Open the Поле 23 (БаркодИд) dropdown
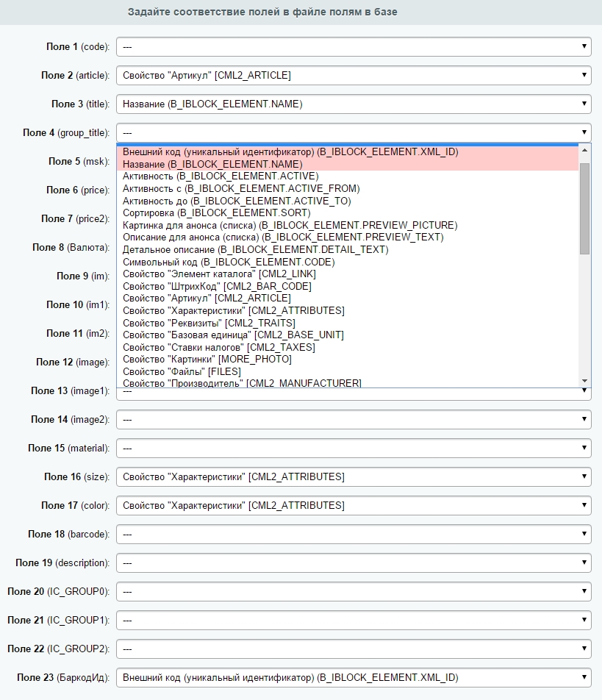The image size is (602, 700). coord(353,677)
